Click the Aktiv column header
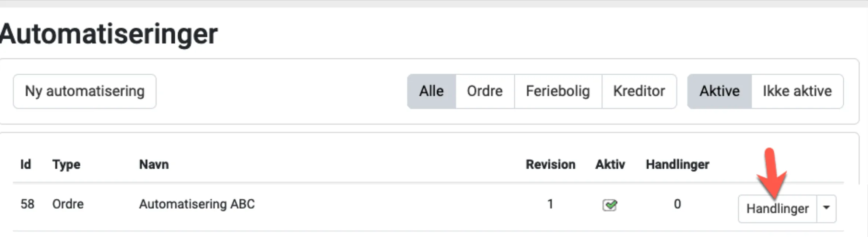 610,165
